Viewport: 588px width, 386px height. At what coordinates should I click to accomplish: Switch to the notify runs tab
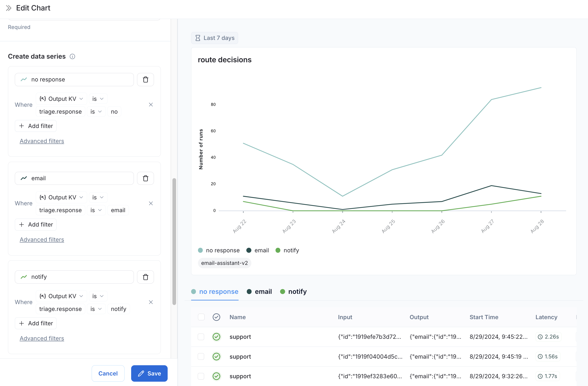pos(294,292)
